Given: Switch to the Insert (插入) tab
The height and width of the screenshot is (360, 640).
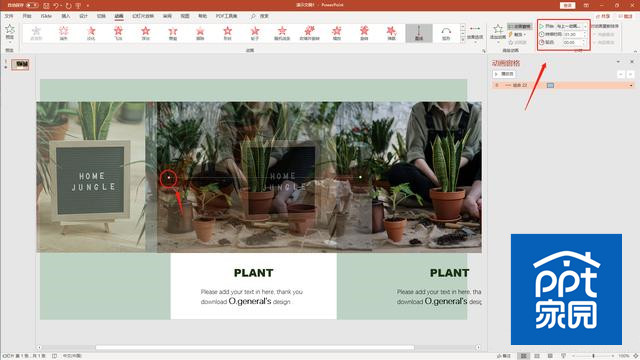Looking at the screenshot, I should tap(66, 16).
